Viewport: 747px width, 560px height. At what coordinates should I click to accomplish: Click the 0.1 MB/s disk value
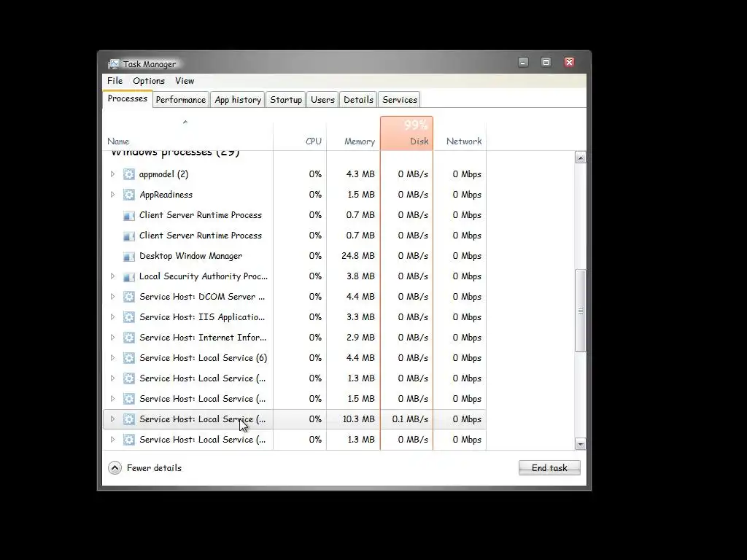click(x=410, y=419)
